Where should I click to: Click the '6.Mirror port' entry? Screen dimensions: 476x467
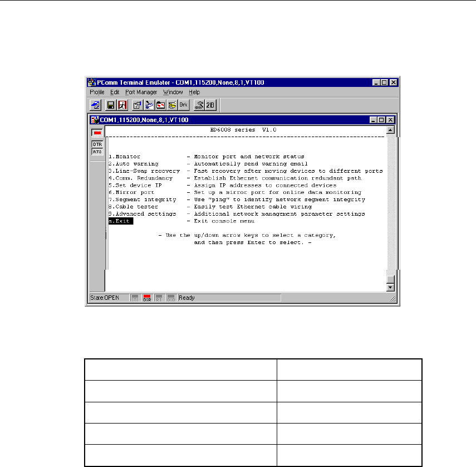(131, 192)
